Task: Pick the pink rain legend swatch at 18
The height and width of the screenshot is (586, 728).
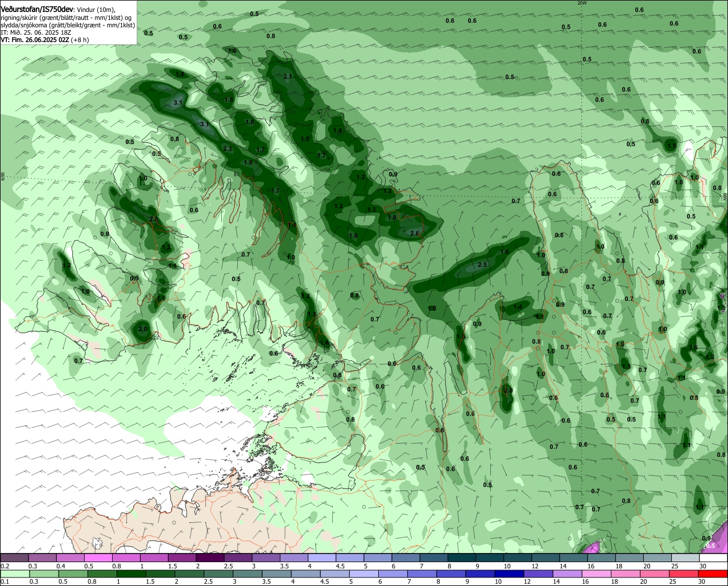Action: (624, 574)
